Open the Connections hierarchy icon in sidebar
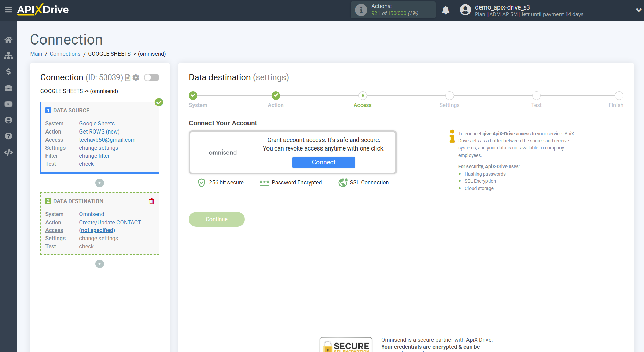644x352 pixels. pyautogui.click(x=8, y=56)
